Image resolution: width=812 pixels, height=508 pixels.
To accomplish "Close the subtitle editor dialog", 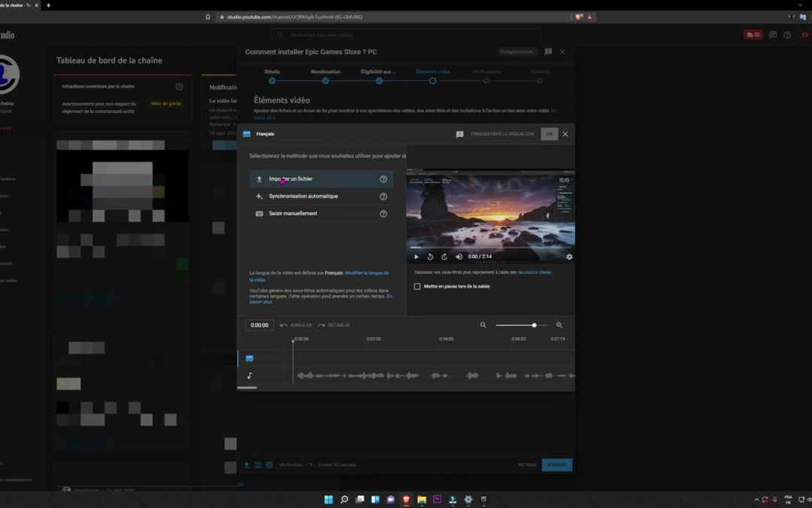I will coord(565,134).
